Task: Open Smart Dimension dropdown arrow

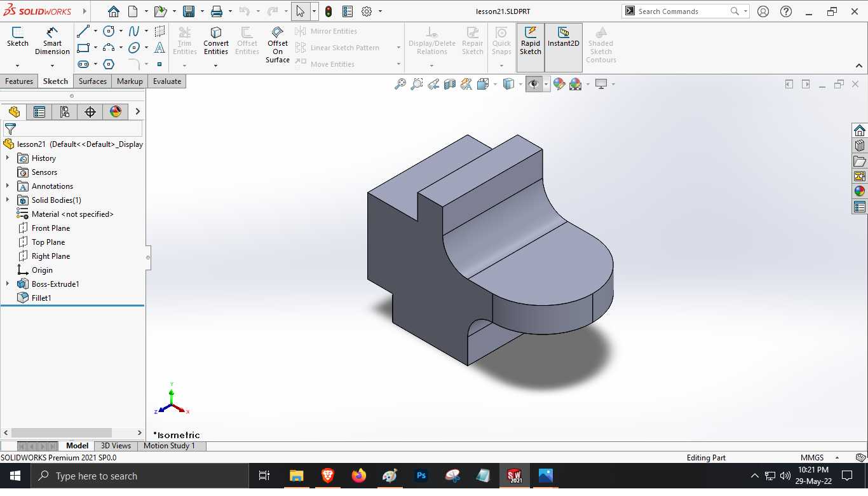Action: coord(52,65)
